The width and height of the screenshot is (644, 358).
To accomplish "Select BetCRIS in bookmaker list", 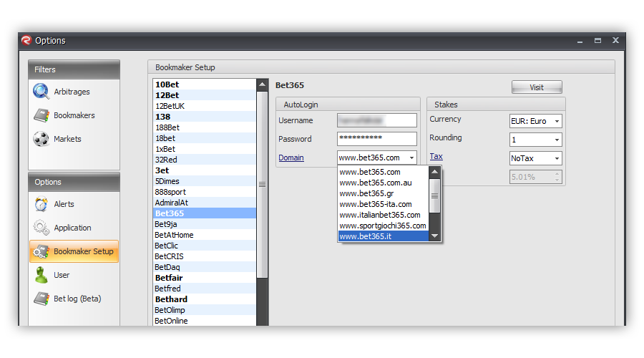I will click(205, 256).
